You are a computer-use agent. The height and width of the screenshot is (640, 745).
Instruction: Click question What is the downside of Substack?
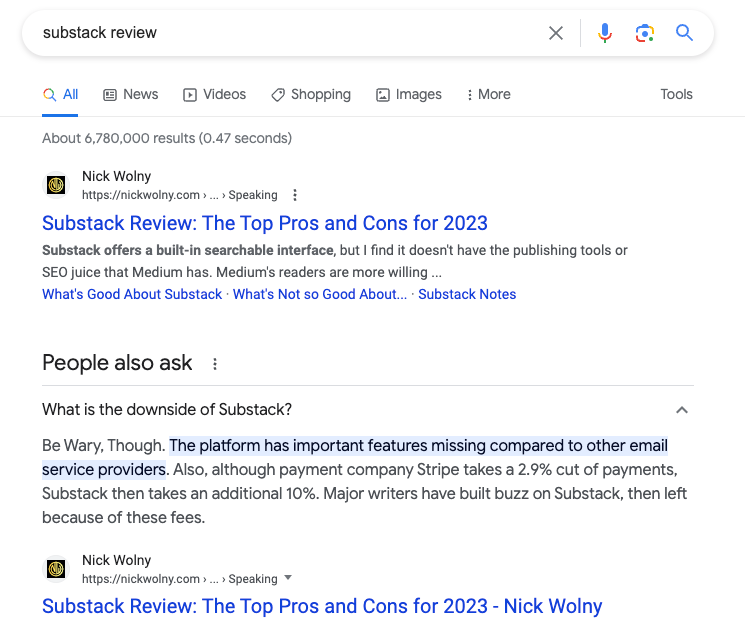[x=167, y=410]
